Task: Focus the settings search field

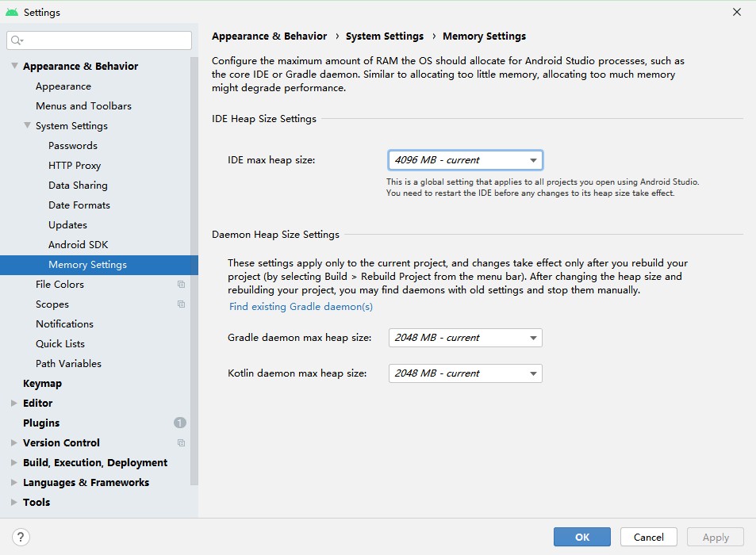Action: [x=99, y=40]
